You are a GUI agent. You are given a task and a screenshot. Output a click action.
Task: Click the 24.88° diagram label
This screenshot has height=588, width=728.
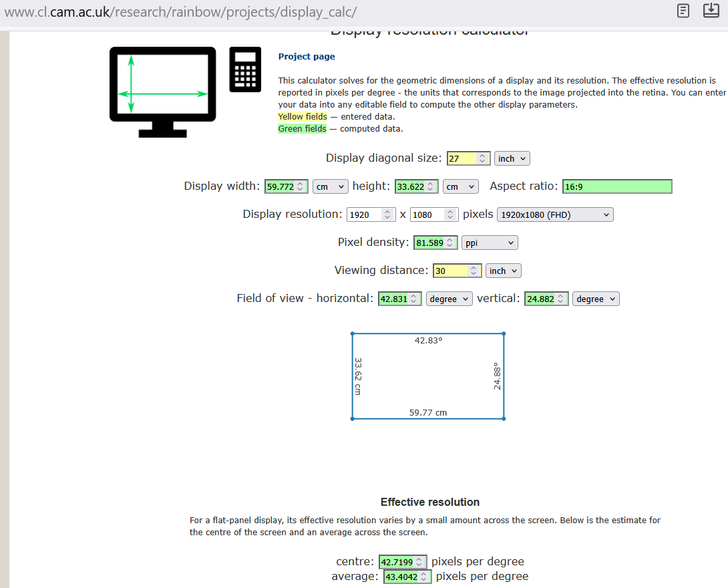coord(498,376)
